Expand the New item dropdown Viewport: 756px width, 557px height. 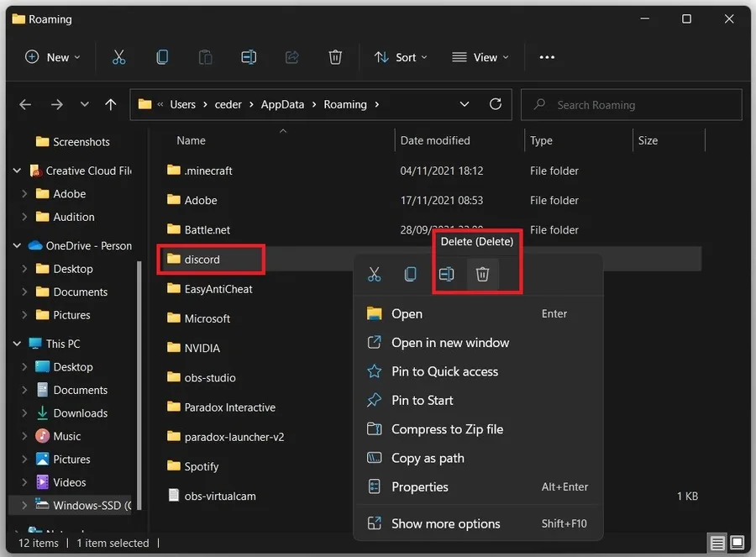(53, 57)
